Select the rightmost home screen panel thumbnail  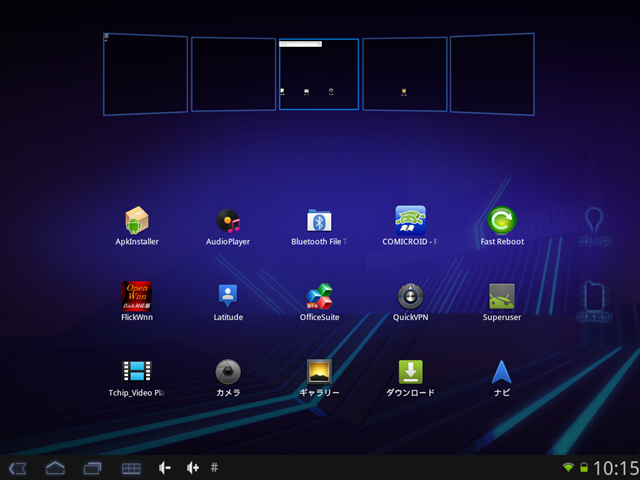click(x=492, y=74)
